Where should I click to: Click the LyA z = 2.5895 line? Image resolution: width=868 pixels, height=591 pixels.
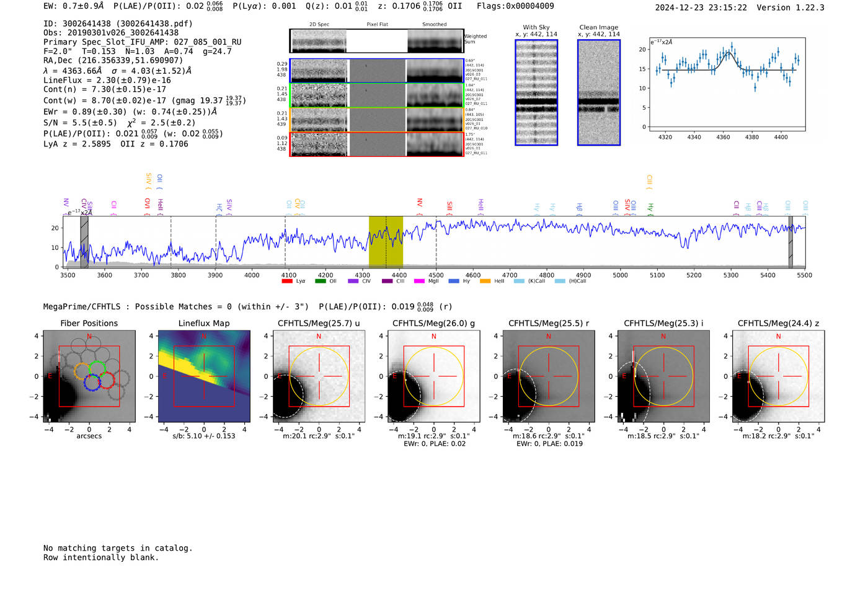click(116, 144)
